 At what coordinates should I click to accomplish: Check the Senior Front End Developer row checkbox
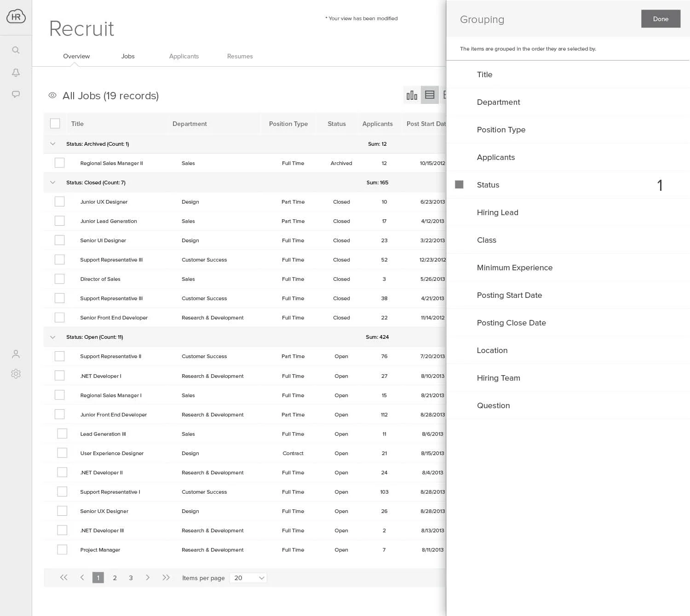click(59, 317)
